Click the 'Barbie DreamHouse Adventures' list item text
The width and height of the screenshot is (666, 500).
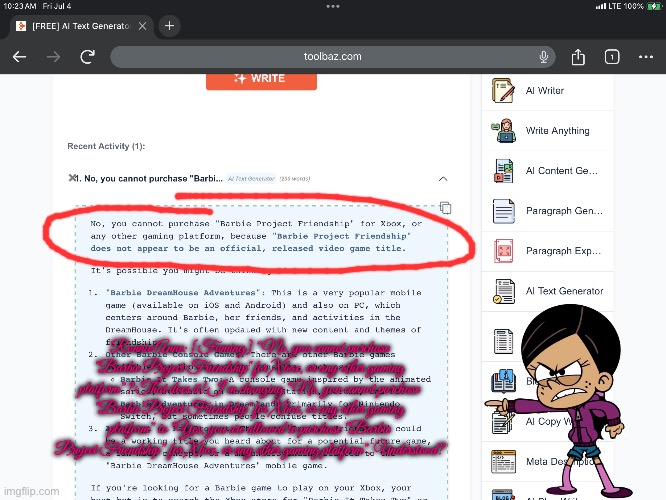183,293
